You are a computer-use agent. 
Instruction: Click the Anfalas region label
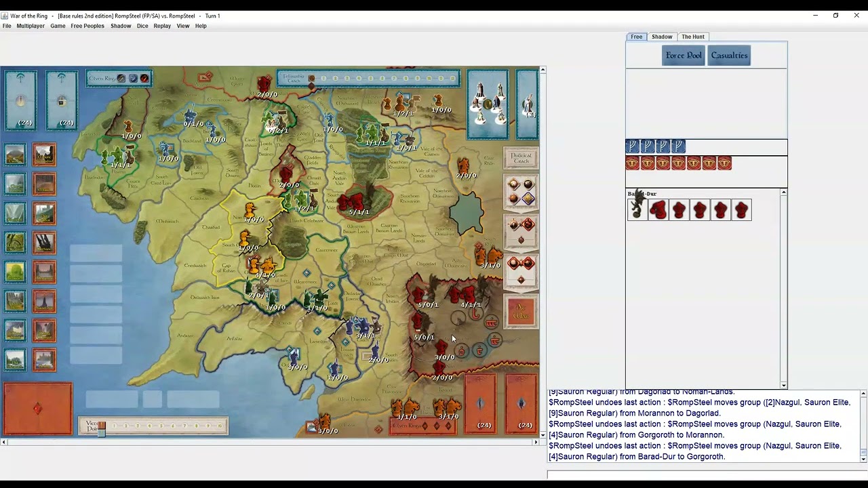point(235,339)
